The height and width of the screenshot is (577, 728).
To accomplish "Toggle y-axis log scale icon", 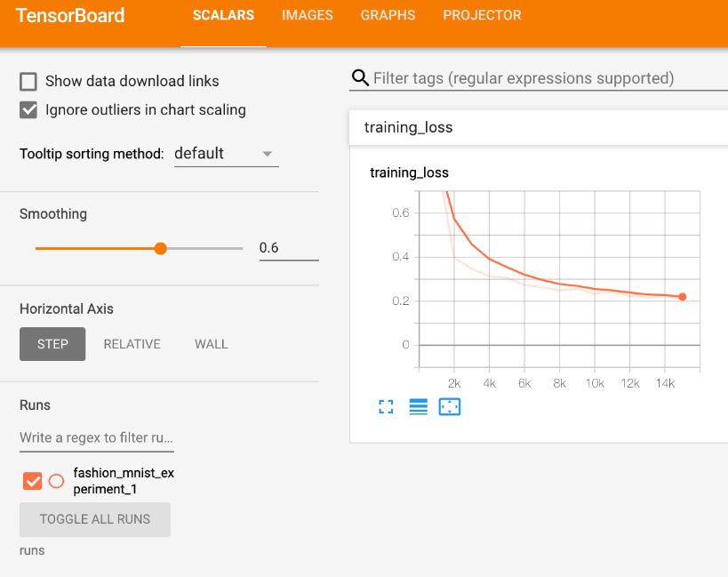I will pos(418,407).
